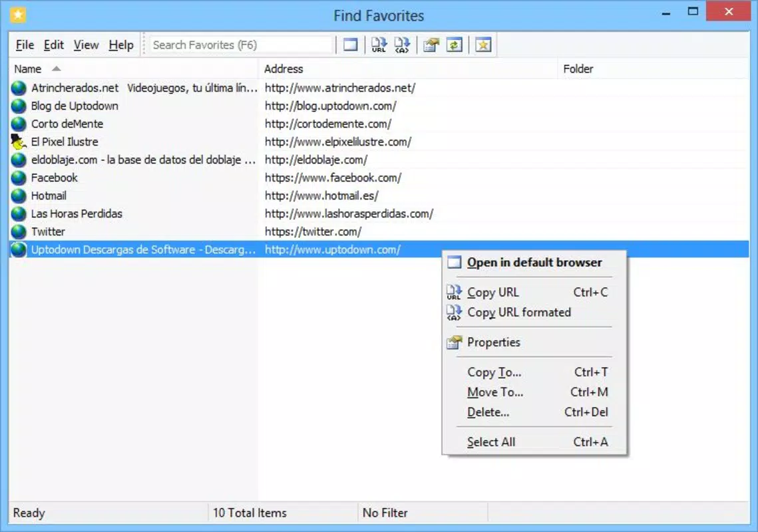The width and height of the screenshot is (758, 532).
Task: Click address http://www.lashorasperdidas.com/
Action: pyautogui.click(x=349, y=213)
